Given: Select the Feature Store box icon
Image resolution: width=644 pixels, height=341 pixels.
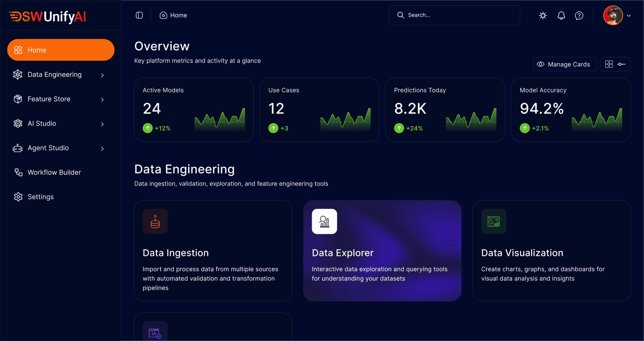Looking at the screenshot, I should point(18,99).
